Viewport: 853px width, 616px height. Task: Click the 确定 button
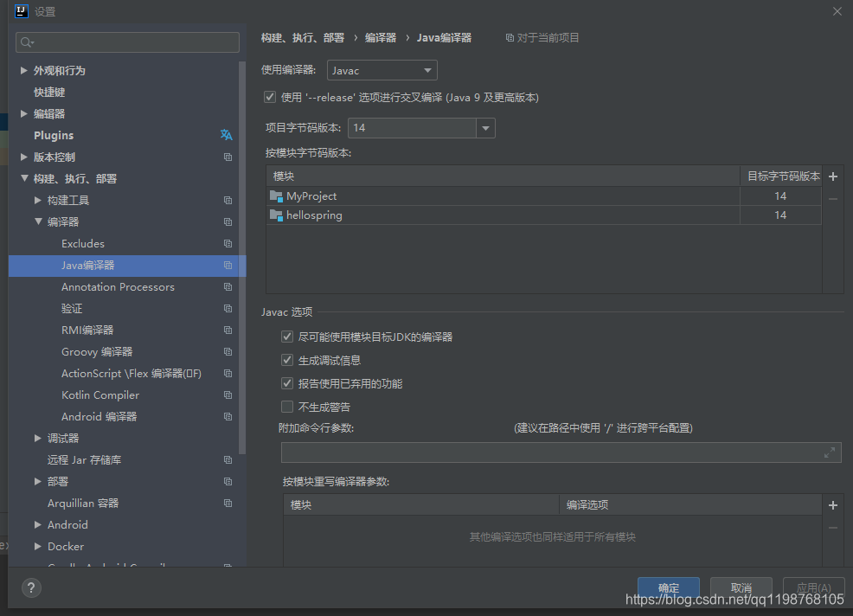[668, 587]
